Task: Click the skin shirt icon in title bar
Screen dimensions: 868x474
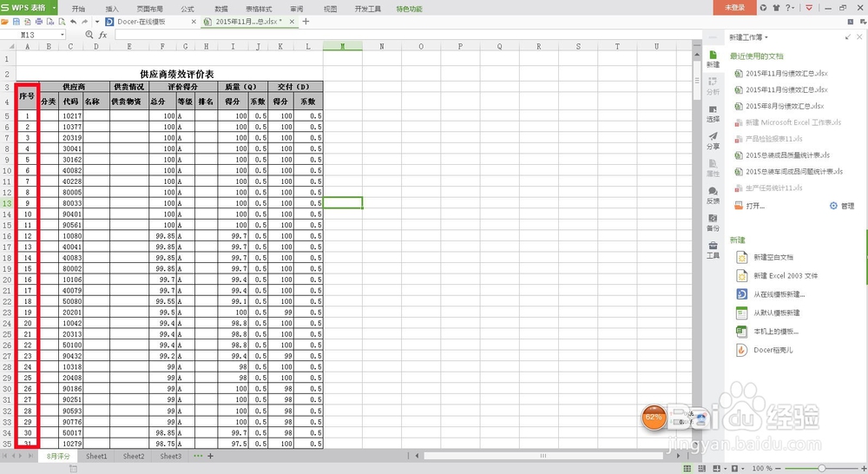Action: coord(776,8)
